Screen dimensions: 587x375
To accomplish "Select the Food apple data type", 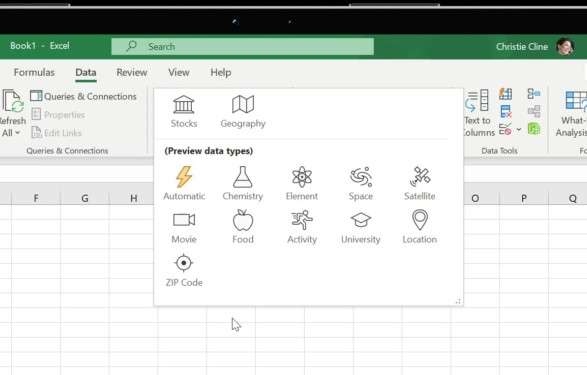I will coord(243,227).
